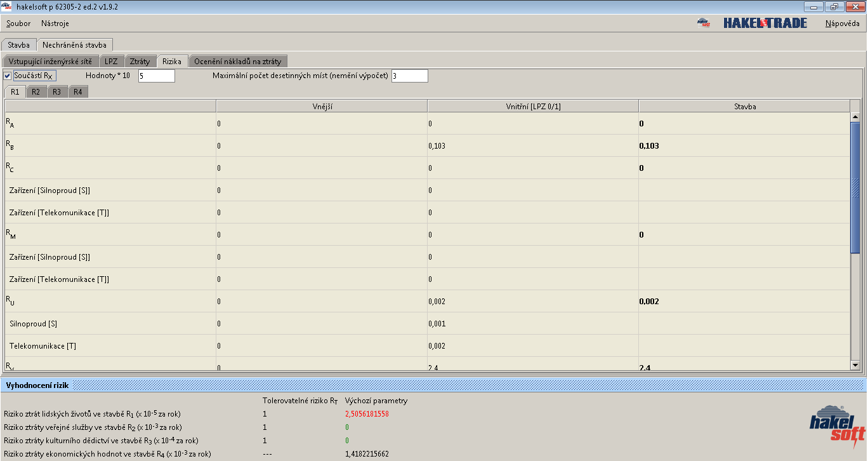Select the R1 result value 2,5056181558
868x461 pixels.
367,413
